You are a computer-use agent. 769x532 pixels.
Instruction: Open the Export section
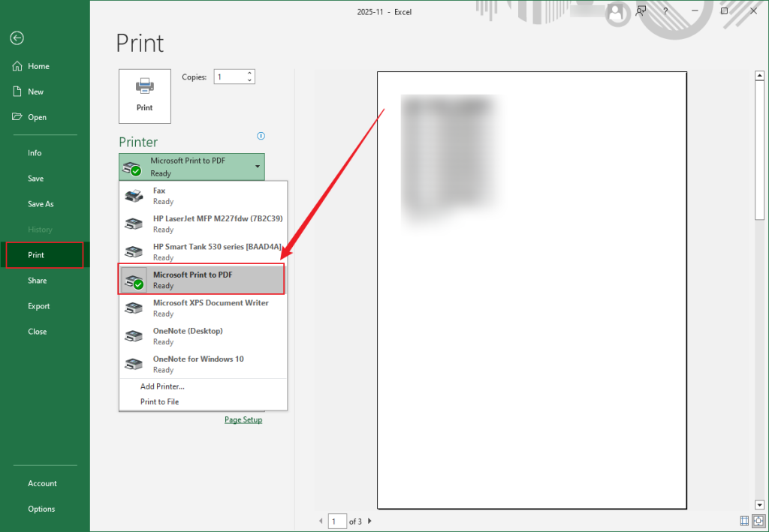(38, 305)
